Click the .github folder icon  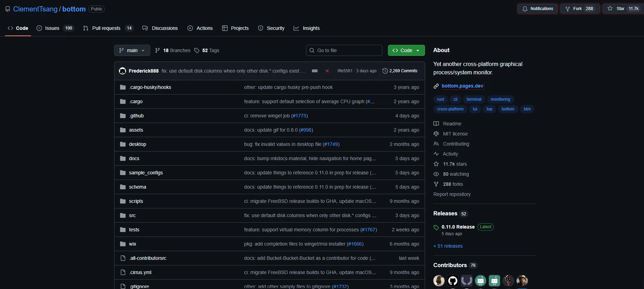(123, 116)
